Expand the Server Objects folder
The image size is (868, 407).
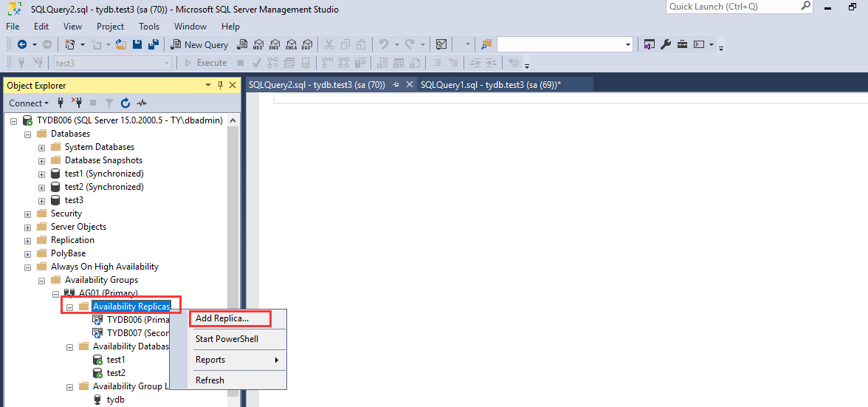tap(28, 227)
